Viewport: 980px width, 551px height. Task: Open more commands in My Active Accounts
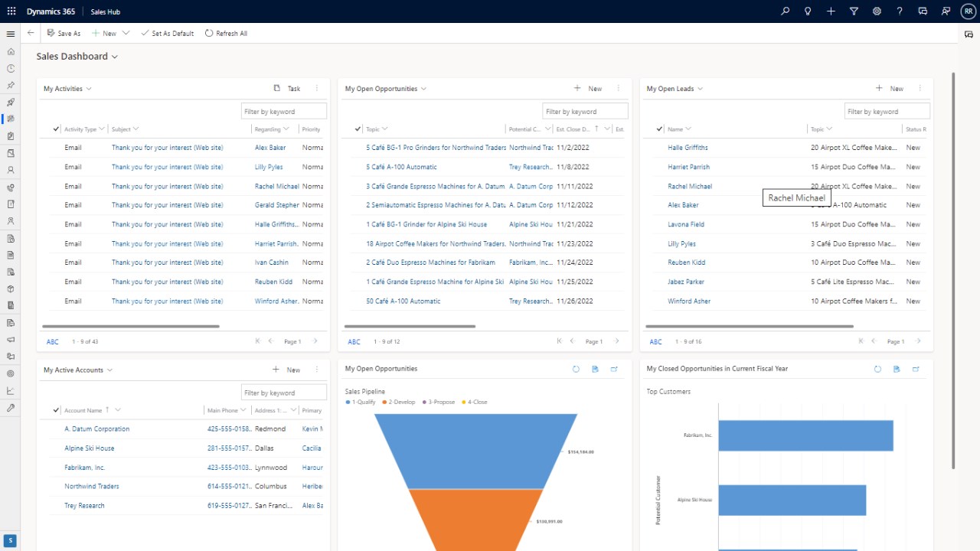(317, 370)
